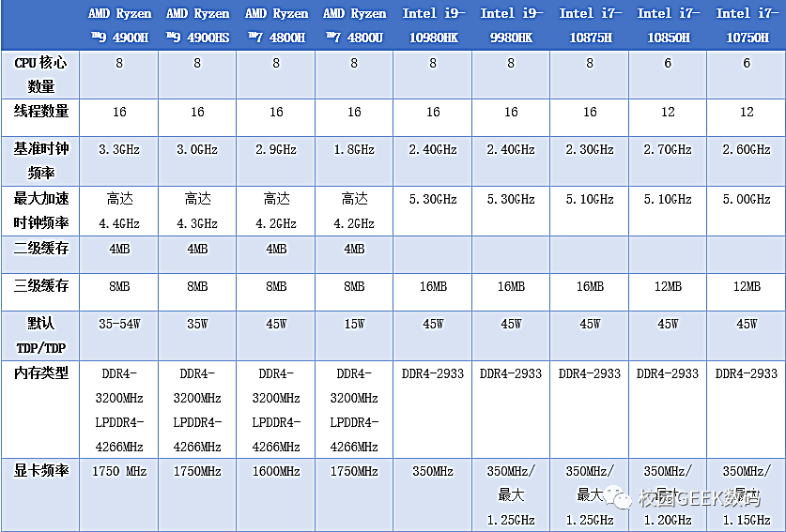This screenshot has width=786, height=532.
Task: Click 5.30GHz in the i9-10980HK column
Action: [x=433, y=199]
